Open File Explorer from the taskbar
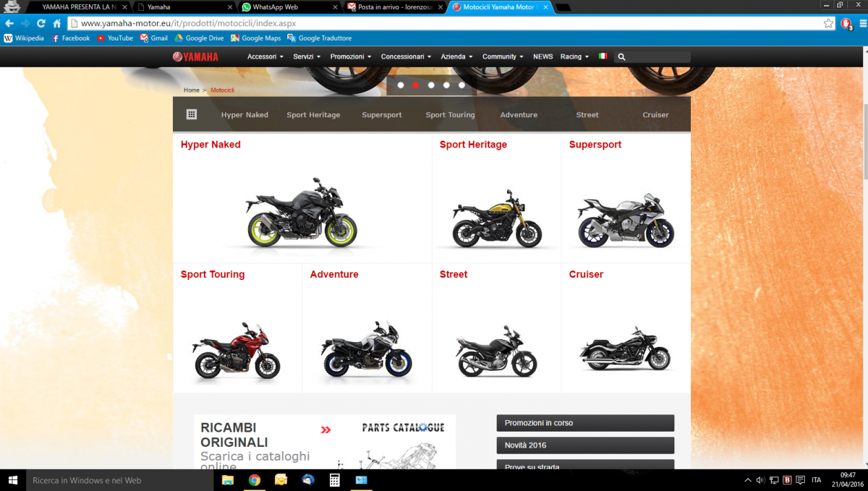Viewport: 868px width, 491px height. coord(228,480)
